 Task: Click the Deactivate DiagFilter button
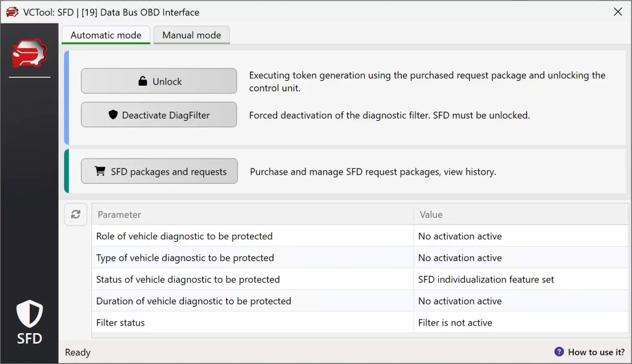(x=159, y=115)
